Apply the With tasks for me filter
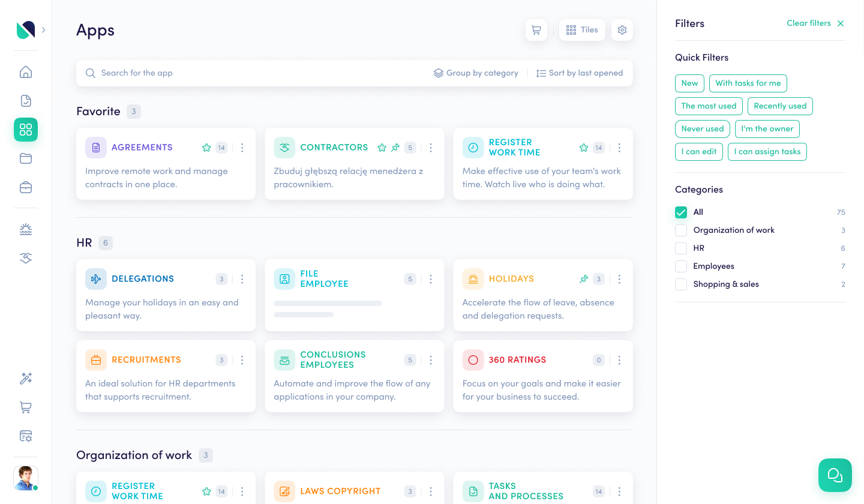Image resolution: width=864 pixels, height=504 pixels. pyautogui.click(x=748, y=83)
